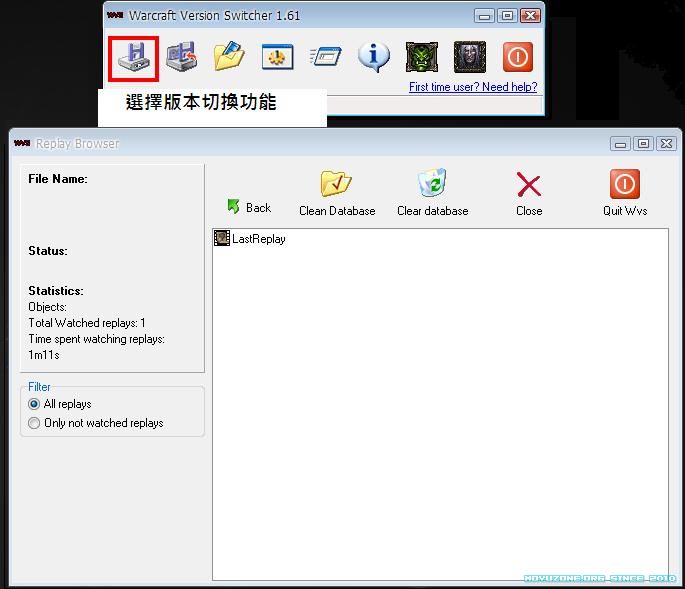The image size is (685, 589).
Task: Minimize the Warcraft Version Switcher window
Action: pos(484,16)
